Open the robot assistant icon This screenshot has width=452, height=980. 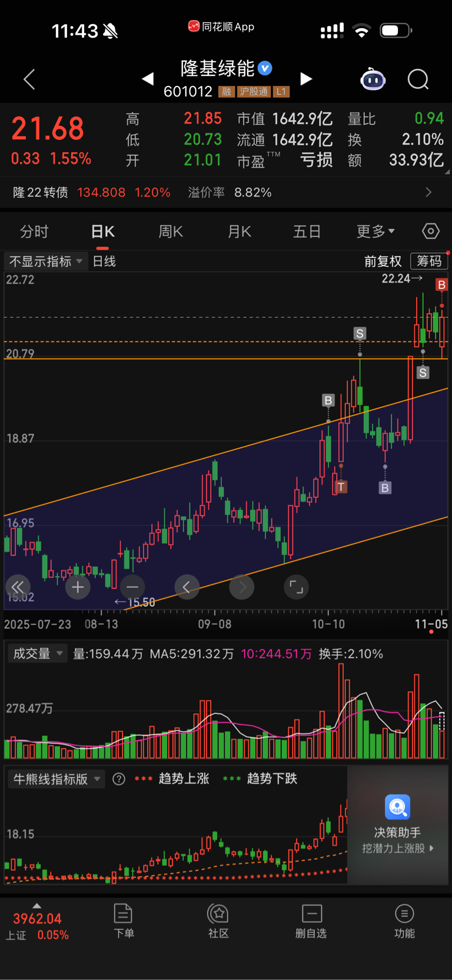click(373, 79)
